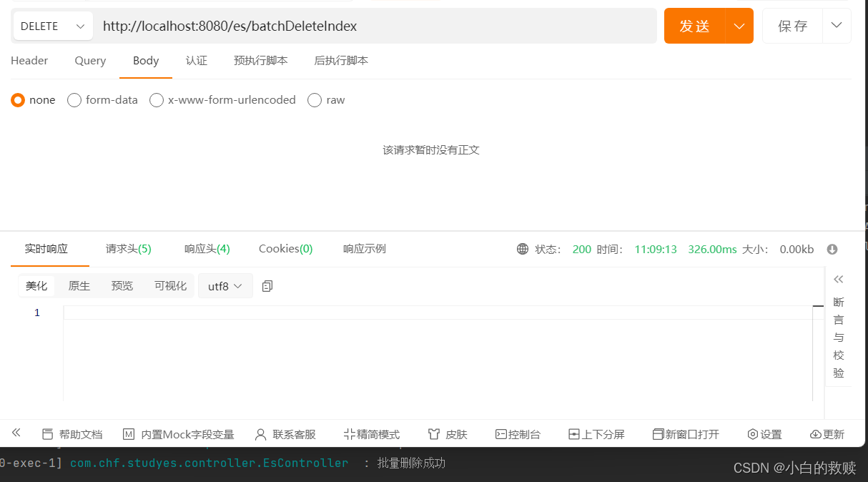Select the 可视化 view mode
Screen dimensions: 868x482
[x=171, y=286]
